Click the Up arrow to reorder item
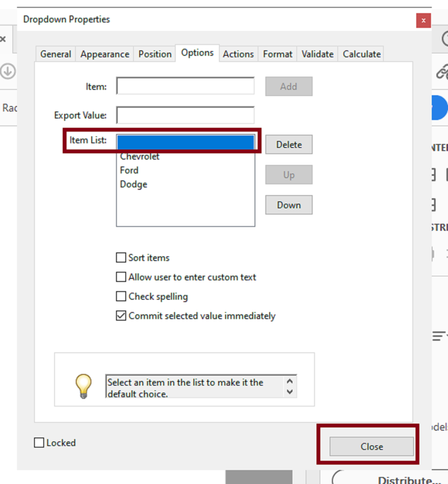The image size is (448, 484). click(x=288, y=175)
